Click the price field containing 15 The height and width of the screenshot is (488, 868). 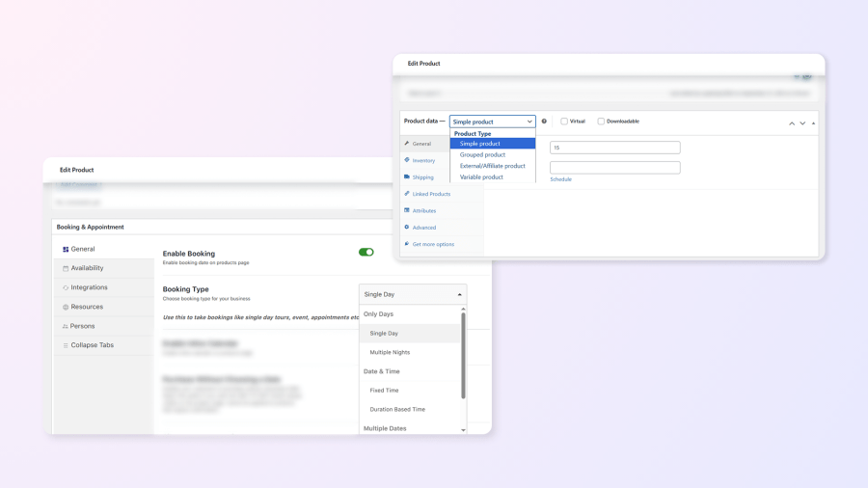[615, 148]
